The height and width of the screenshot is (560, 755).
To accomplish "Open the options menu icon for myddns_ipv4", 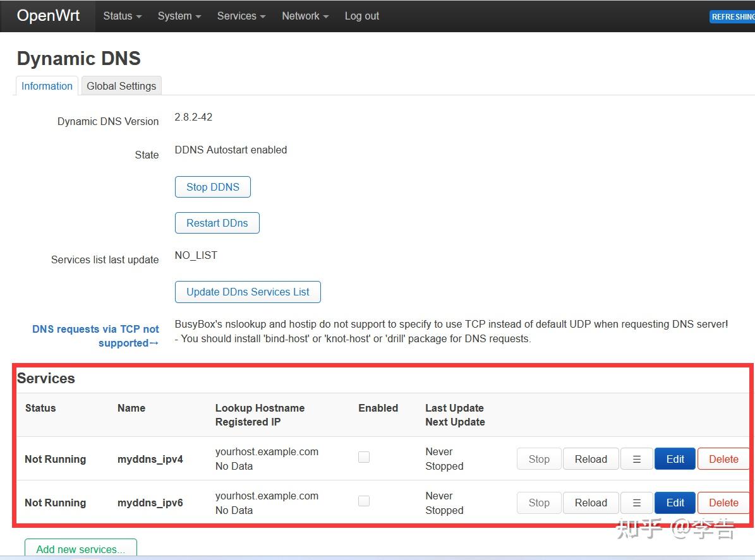I will (636, 459).
